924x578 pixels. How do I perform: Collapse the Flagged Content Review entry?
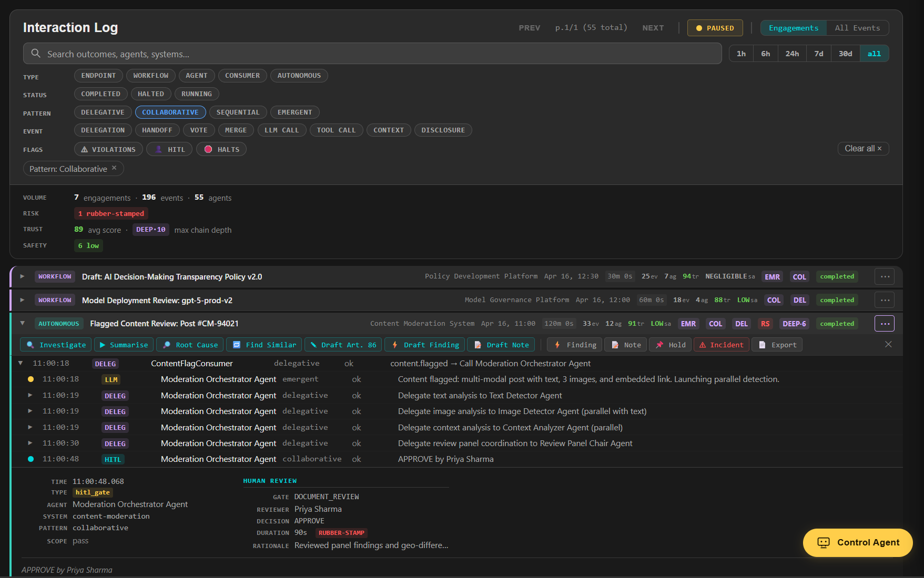[x=22, y=323]
